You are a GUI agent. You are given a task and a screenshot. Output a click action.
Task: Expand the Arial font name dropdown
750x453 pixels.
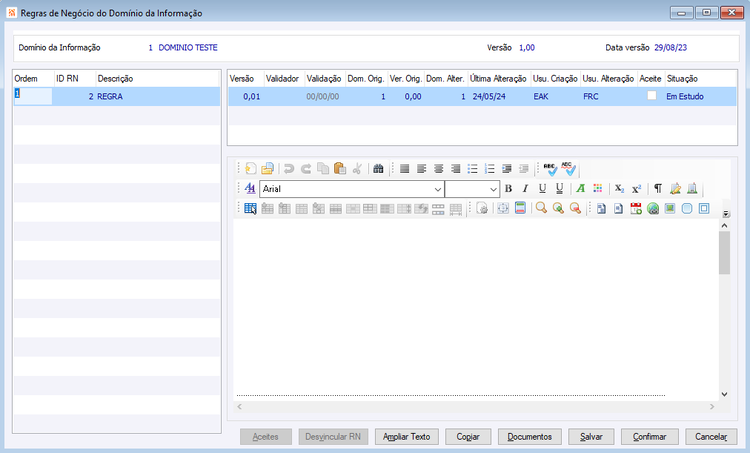pyautogui.click(x=437, y=189)
